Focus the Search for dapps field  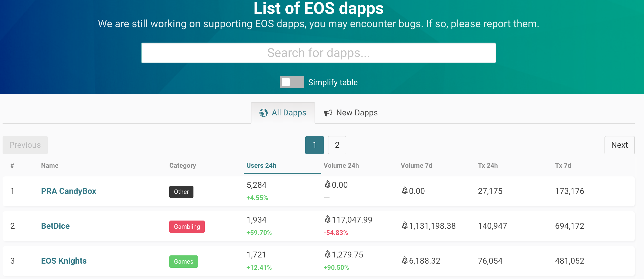(x=318, y=53)
